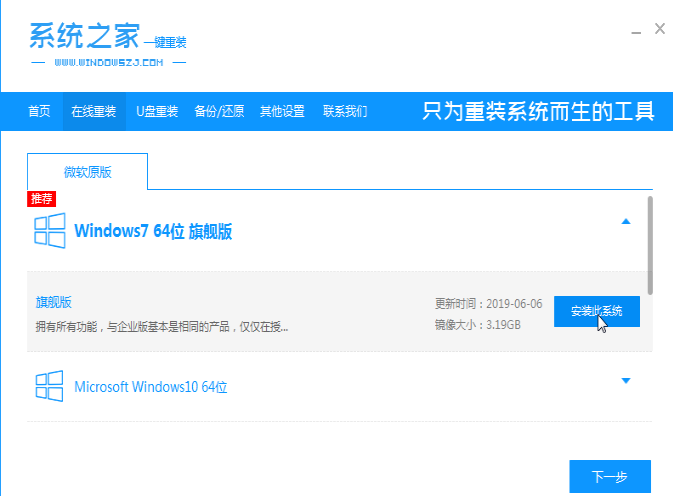
Task: Click the 安装此系统 button
Action: tap(597, 311)
